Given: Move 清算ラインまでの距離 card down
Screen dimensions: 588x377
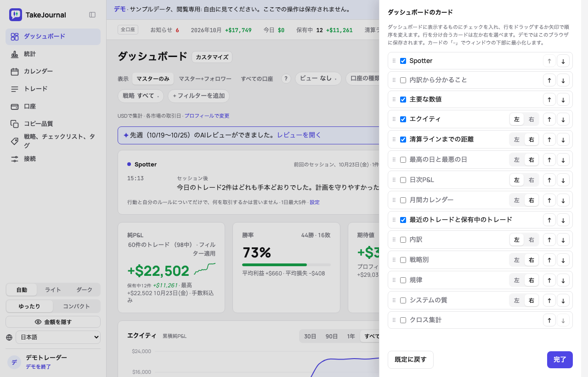Looking at the screenshot, I should point(563,140).
